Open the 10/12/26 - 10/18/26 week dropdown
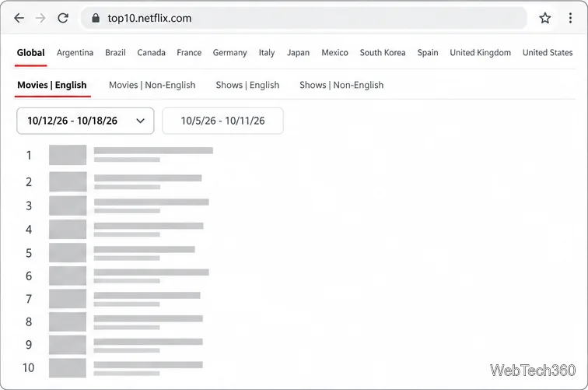The image size is (588, 390). [x=86, y=121]
